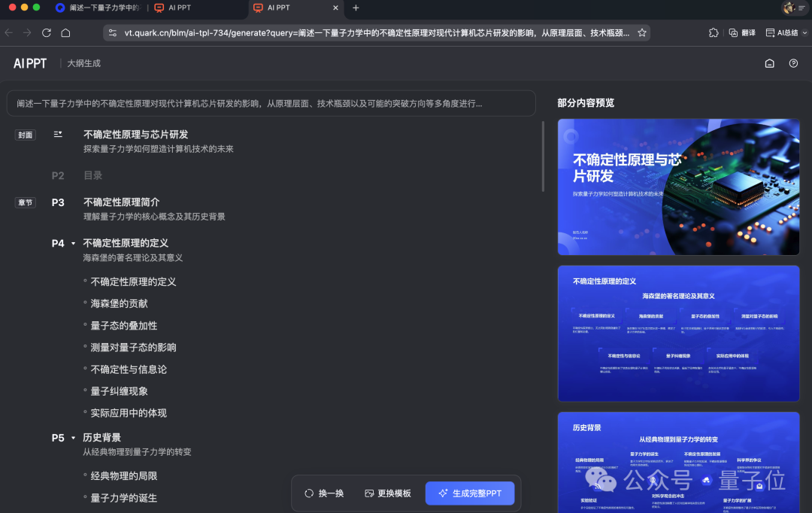Viewport: 812px width, 513px height.
Task: Open the extensions puzzle icon
Action: point(714,32)
